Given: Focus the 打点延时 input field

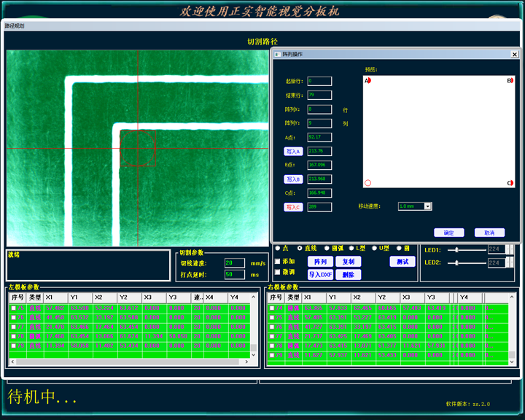Looking at the screenshot, I should [x=235, y=275].
